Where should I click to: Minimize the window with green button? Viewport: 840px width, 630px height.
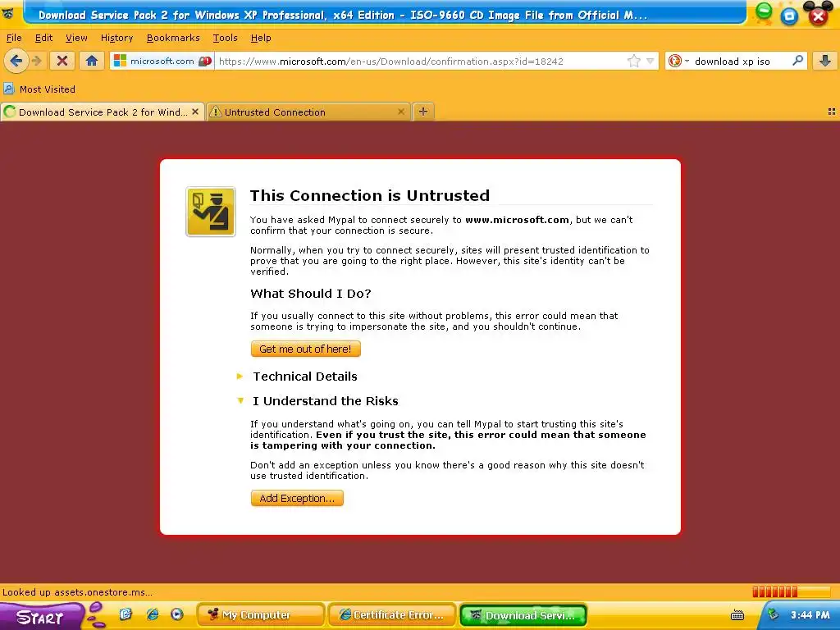[x=764, y=12]
